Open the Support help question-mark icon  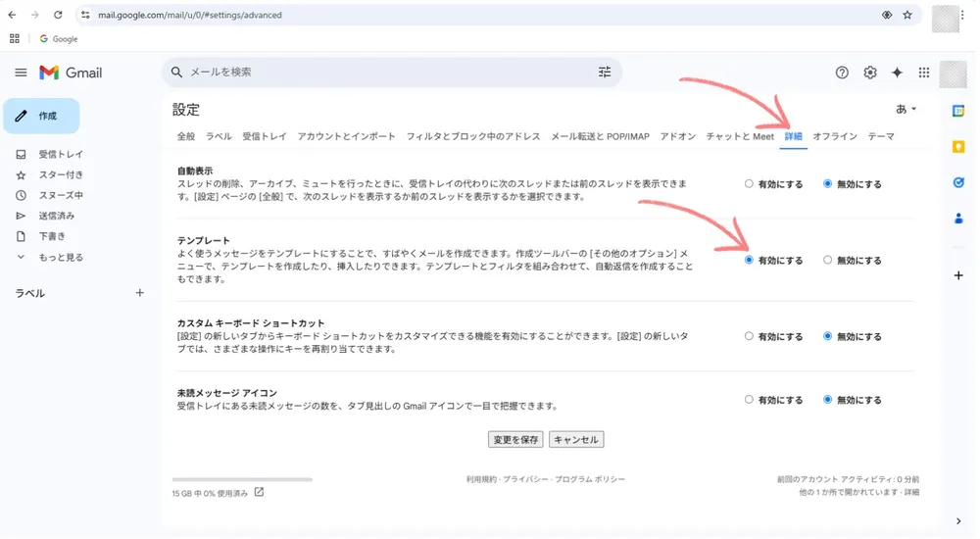pyautogui.click(x=842, y=73)
